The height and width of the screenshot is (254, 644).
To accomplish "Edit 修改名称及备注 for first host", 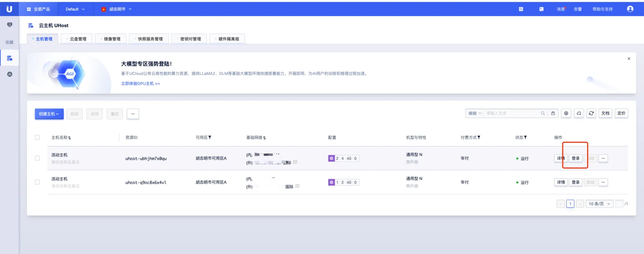I will coord(65,162).
